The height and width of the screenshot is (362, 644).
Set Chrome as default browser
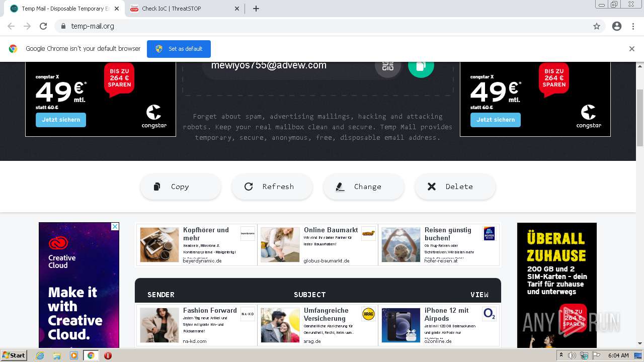click(x=179, y=49)
